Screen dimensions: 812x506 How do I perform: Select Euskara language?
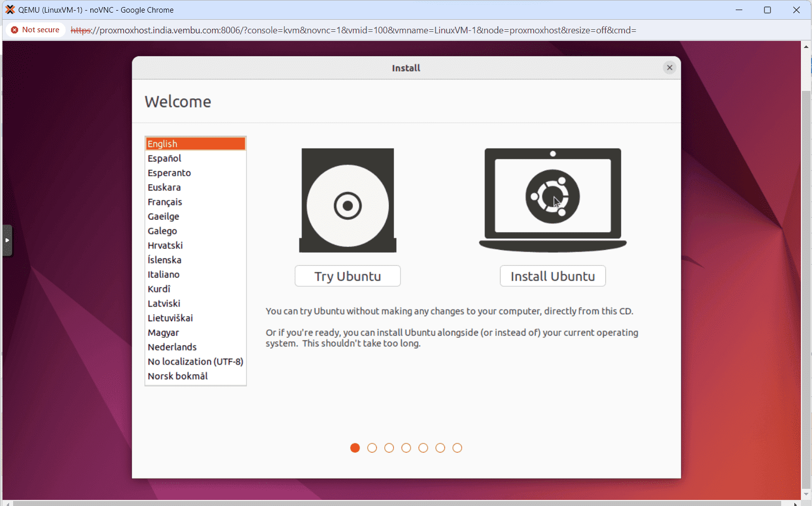click(x=195, y=187)
